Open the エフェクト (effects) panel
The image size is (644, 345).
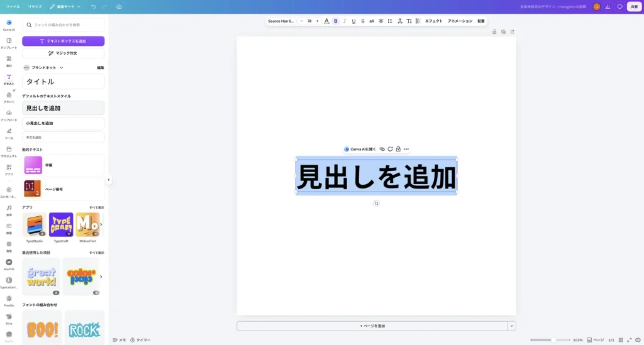(434, 21)
